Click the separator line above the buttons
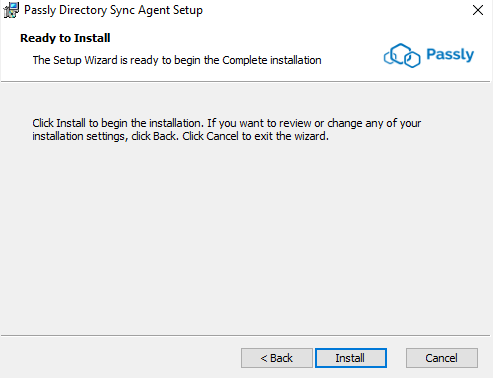493x378 pixels. 246,335
